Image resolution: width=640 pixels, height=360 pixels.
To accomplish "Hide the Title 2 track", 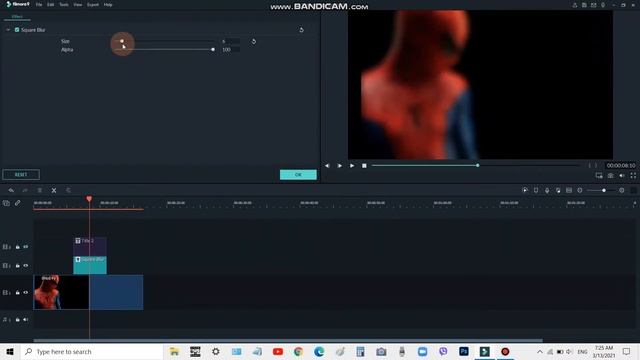I will 26,247.
